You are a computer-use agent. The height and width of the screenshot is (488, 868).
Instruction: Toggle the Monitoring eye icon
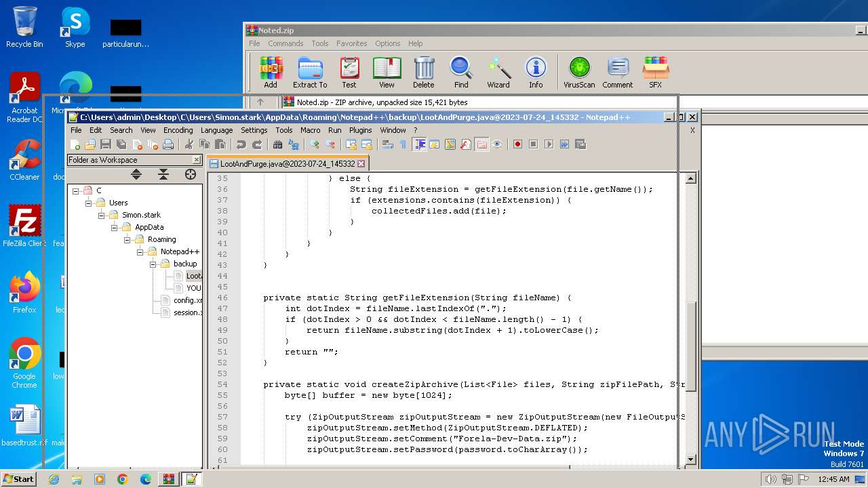pos(497,144)
